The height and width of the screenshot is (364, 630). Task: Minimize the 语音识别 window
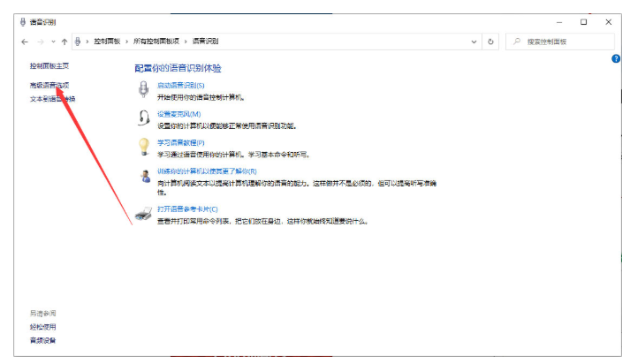tap(559, 22)
